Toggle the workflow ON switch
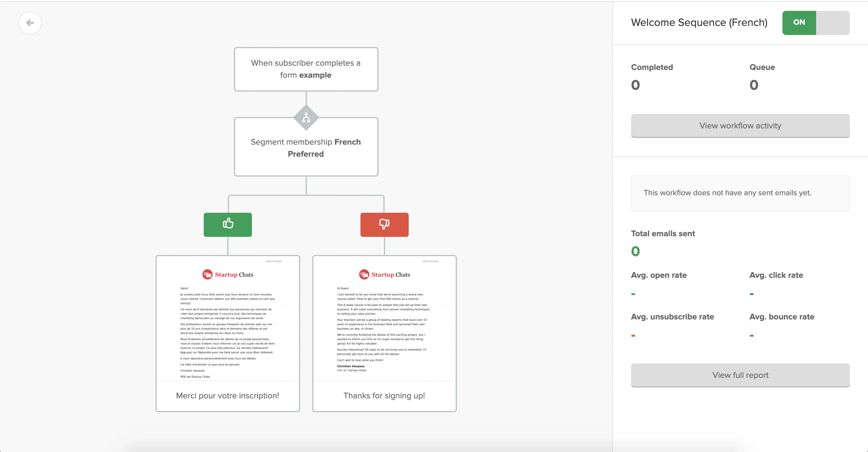868x452 pixels. (x=799, y=23)
